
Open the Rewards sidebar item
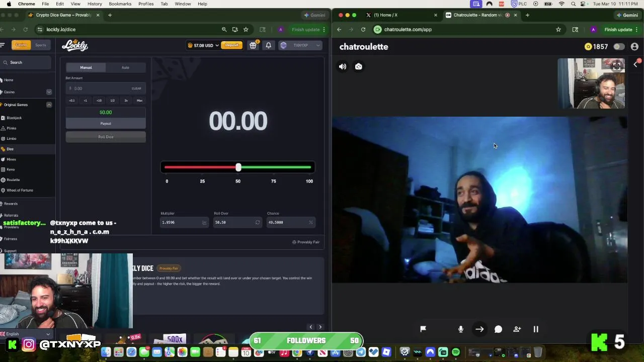[11, 204]
